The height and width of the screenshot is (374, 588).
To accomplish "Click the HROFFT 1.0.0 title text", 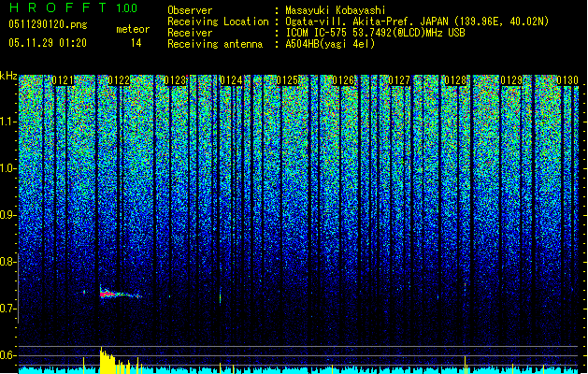I will tap(74, 7).
